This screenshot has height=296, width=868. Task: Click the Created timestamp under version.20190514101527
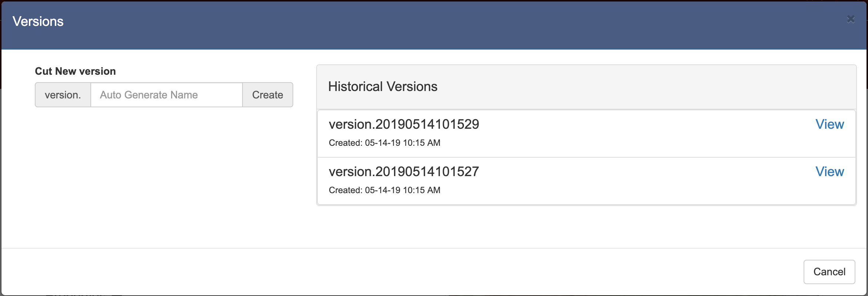point(384,190)
